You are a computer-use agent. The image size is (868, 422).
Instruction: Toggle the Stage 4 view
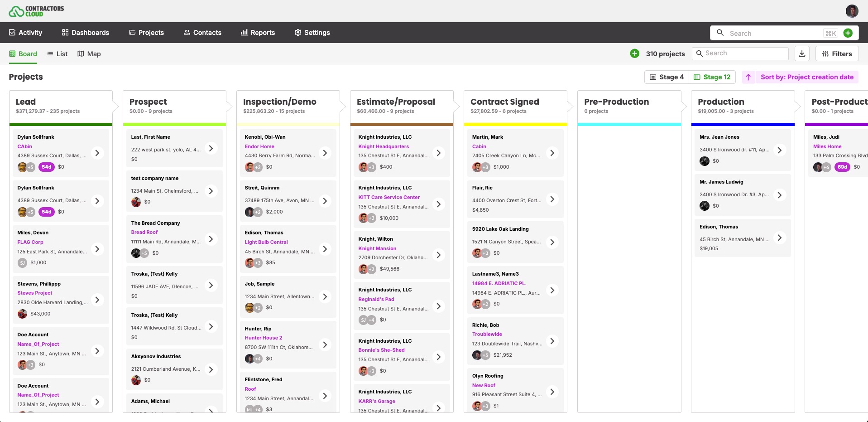(667, 77)
